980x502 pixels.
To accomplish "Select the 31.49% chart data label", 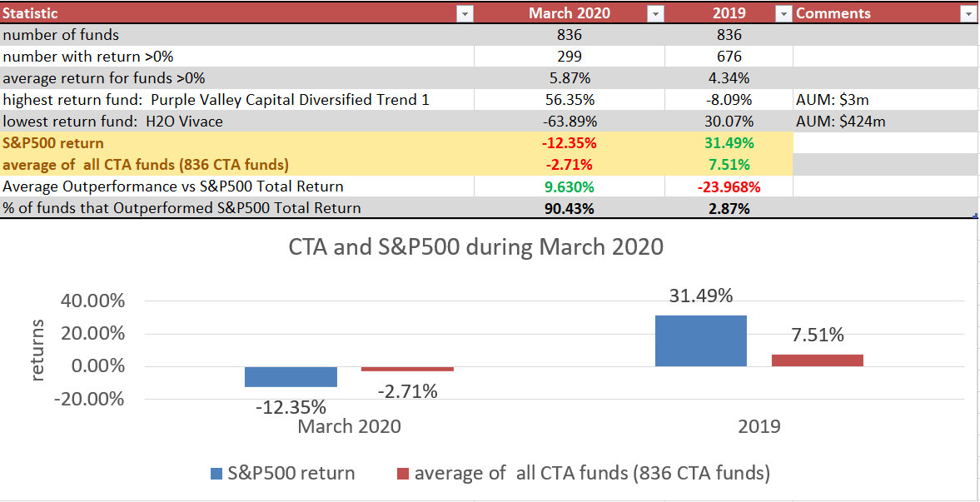I will tap(700, 296).
